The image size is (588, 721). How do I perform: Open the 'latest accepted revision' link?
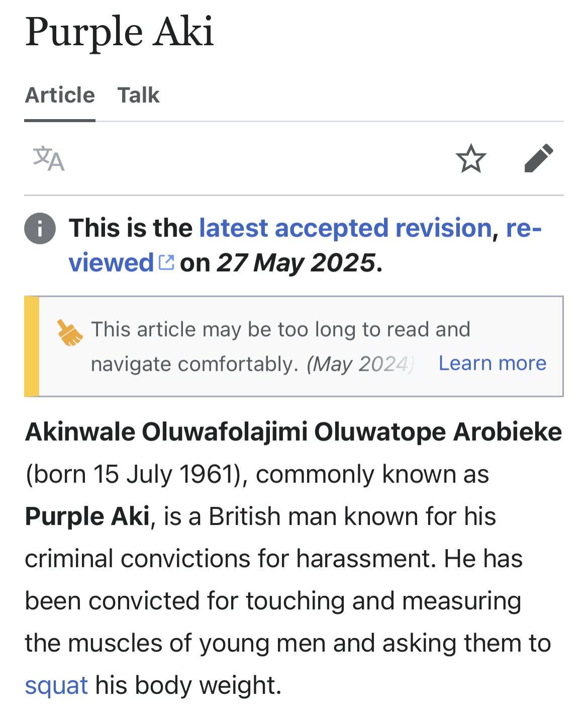pyautogui.click(x=345, y=228)
